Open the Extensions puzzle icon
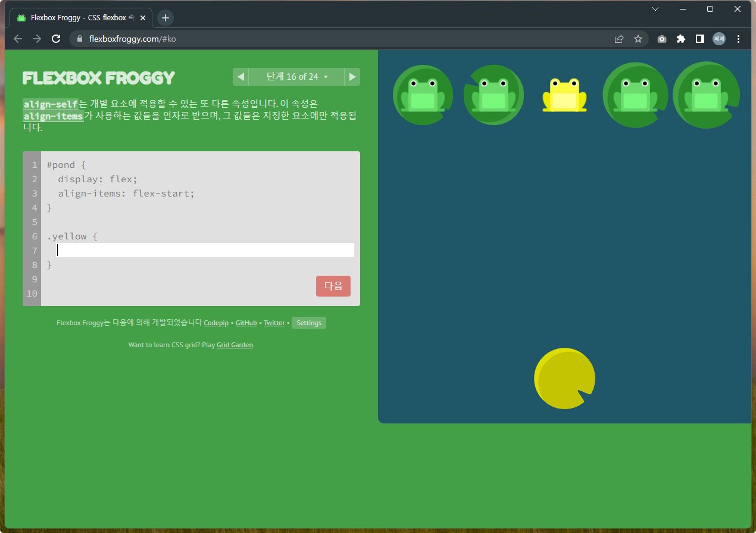This screenshot has height=533, width=756. (x=681, y=39)
